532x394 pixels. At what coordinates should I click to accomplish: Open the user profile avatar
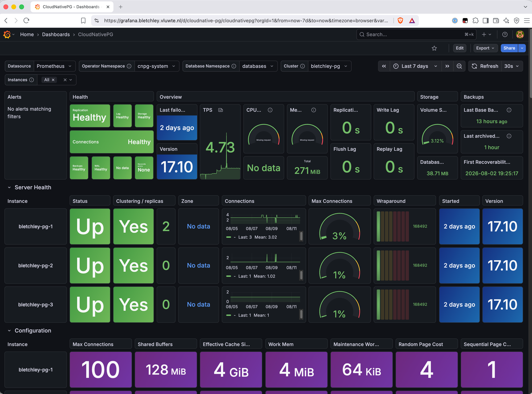[520, 35]
